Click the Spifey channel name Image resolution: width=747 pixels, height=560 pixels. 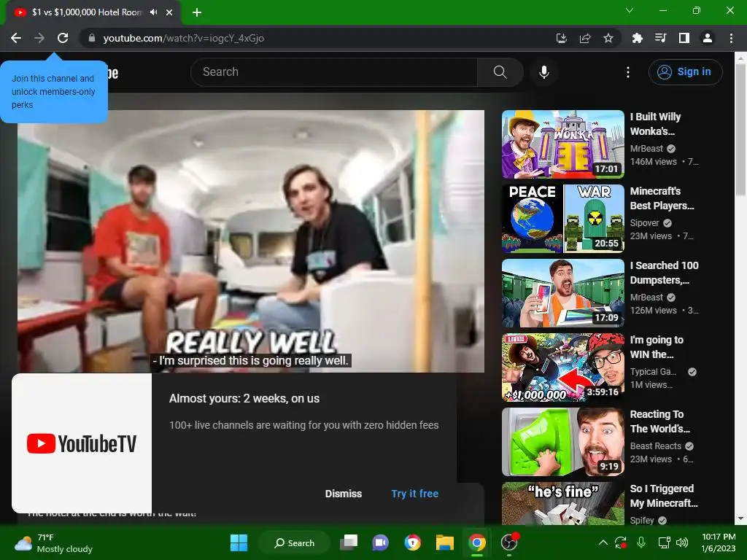(642, 521)
